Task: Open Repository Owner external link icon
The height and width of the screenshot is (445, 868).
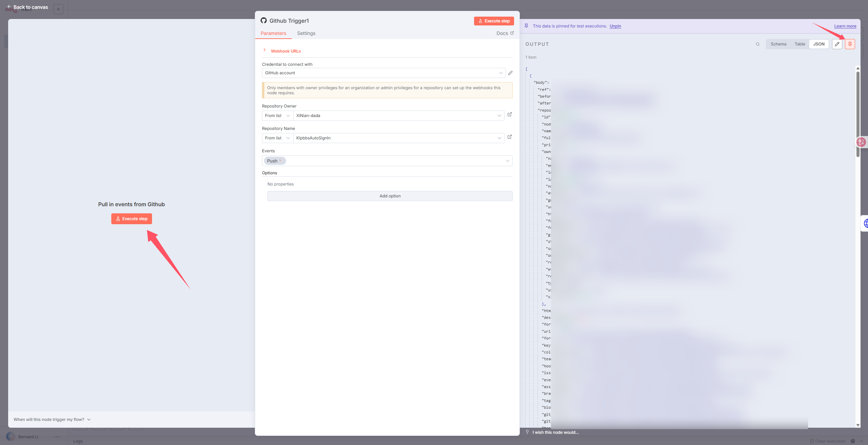Action: pyautogui.click(x=509, y=115)
